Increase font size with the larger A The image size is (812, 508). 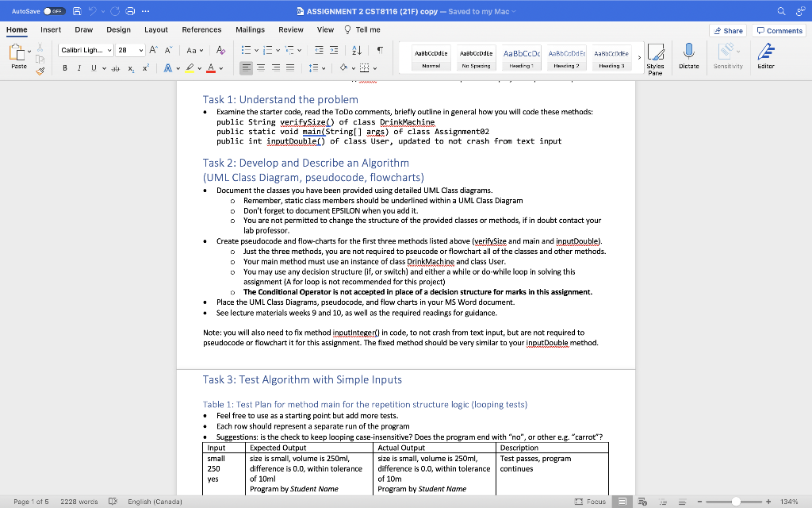pos(153,50)
